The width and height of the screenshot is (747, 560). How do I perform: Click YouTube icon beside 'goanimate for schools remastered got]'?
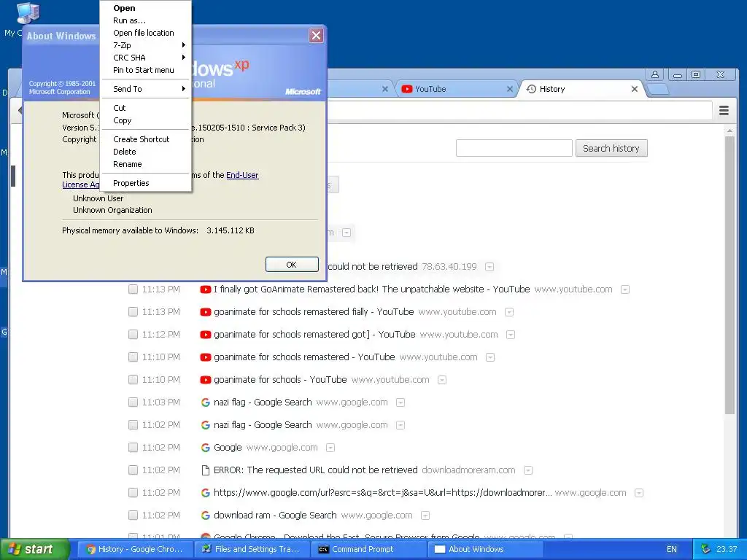205,335
